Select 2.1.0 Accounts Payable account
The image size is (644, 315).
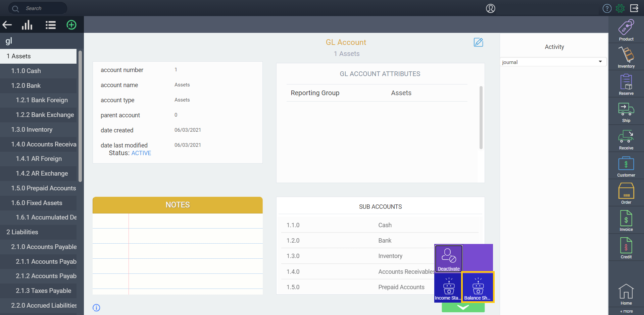[x=38, y=247]
